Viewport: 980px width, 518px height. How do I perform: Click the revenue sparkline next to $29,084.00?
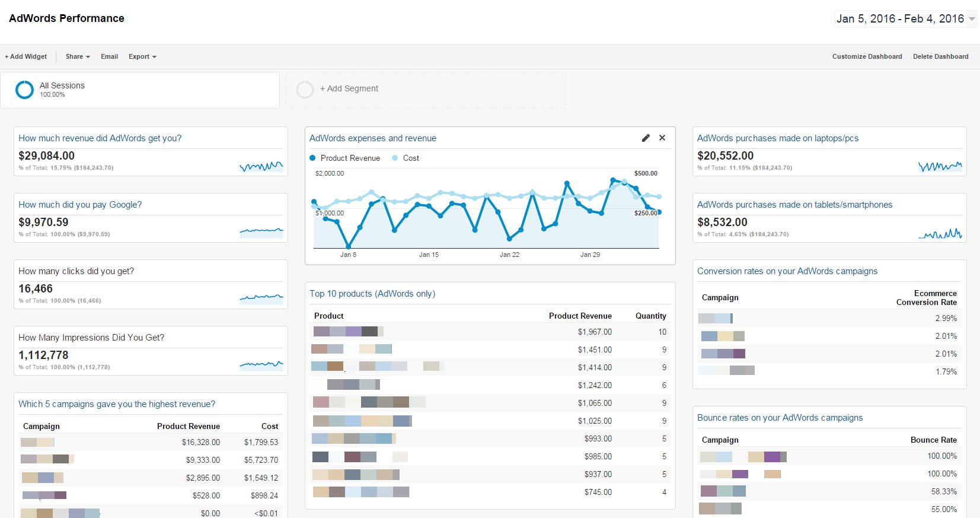[261, 166]
